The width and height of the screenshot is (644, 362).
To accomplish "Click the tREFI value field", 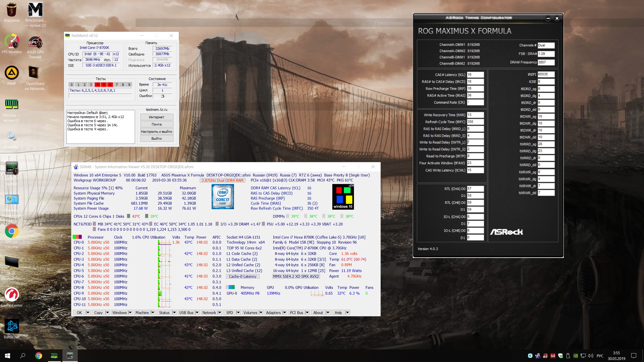I will 546,74.
